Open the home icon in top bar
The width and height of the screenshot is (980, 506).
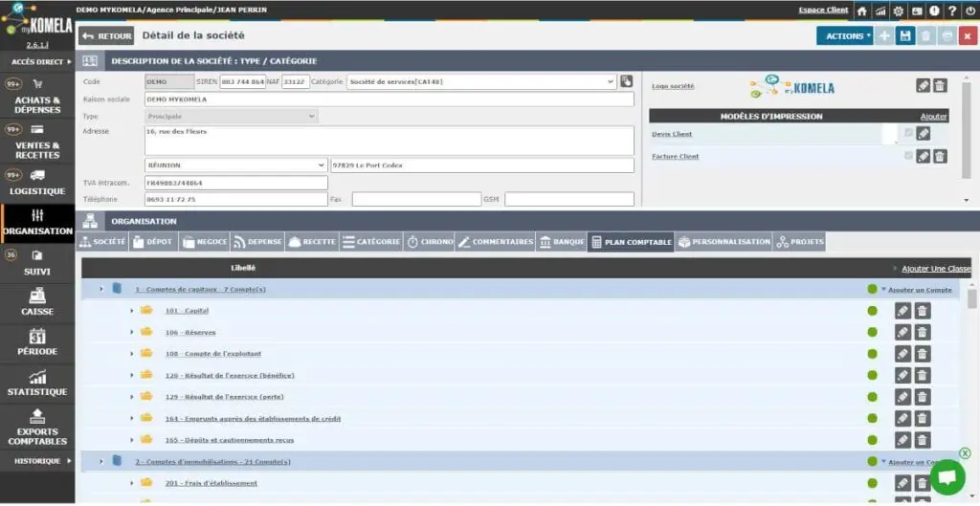point(862,11)
